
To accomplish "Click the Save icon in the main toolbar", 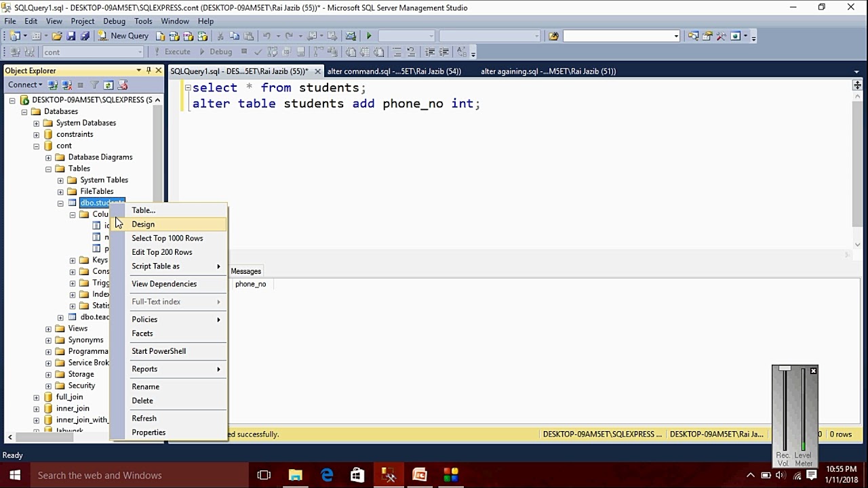I will (71, 36).
